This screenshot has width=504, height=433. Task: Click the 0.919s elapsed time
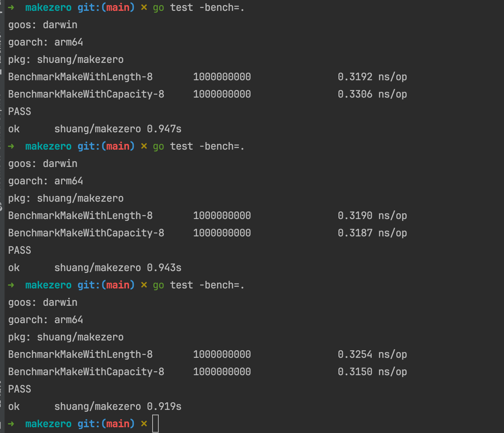tap(164, 406)
